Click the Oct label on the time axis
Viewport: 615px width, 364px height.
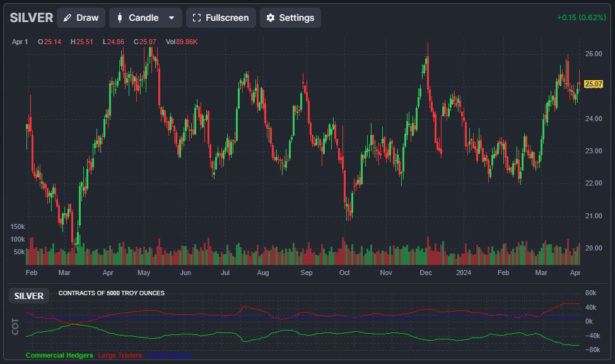[x=344, y=273]
